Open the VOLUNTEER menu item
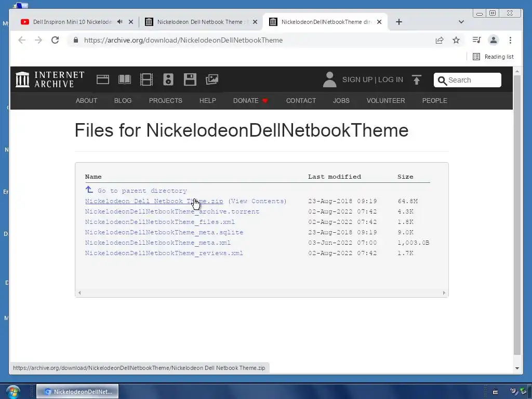The width and height of the screenshot is (532, 399). coord(386,101)
